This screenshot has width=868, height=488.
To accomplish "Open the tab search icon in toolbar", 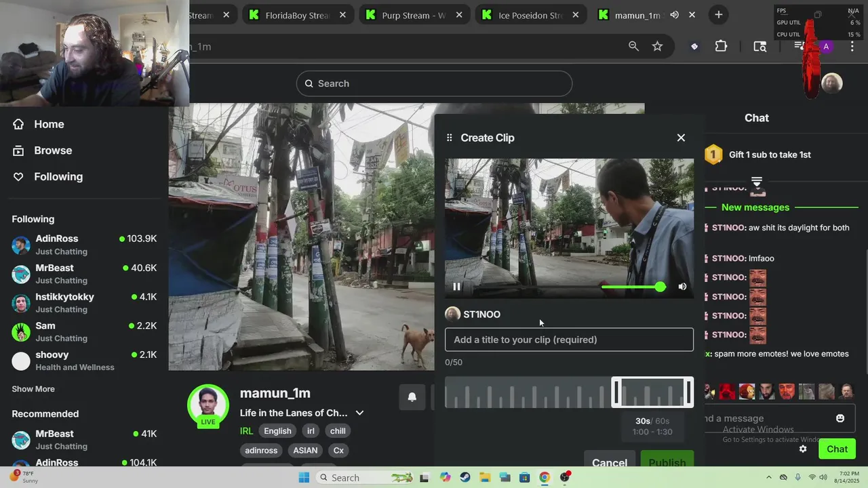I will [x=760, y=46].
